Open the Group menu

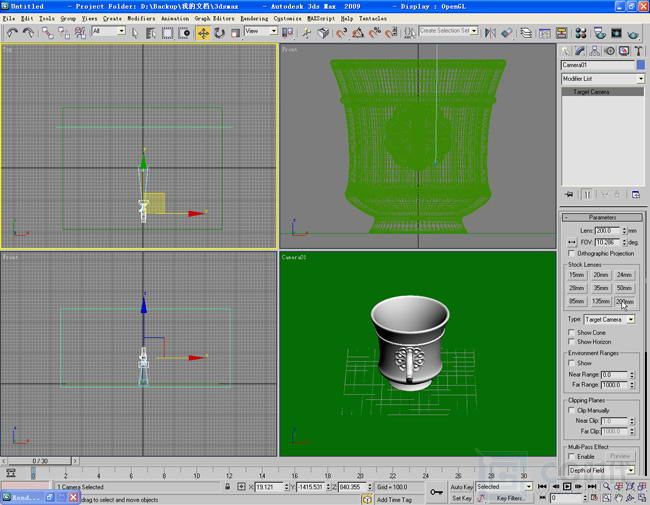click(68, 19)
